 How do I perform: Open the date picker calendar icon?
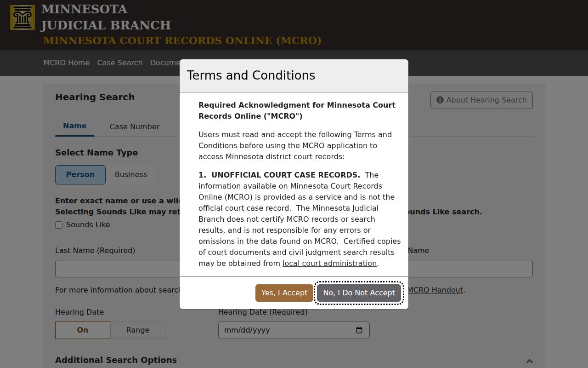pos(359,330)
